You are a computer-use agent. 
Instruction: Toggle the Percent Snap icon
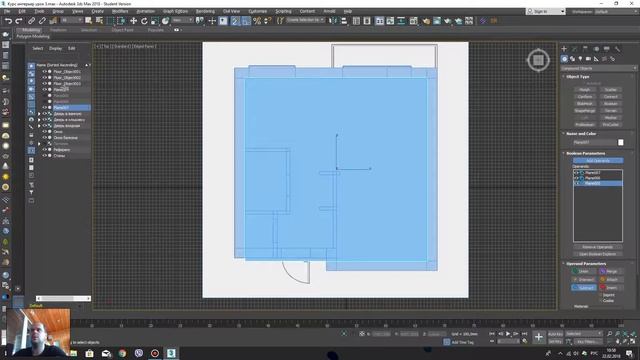tap(257, 21)
